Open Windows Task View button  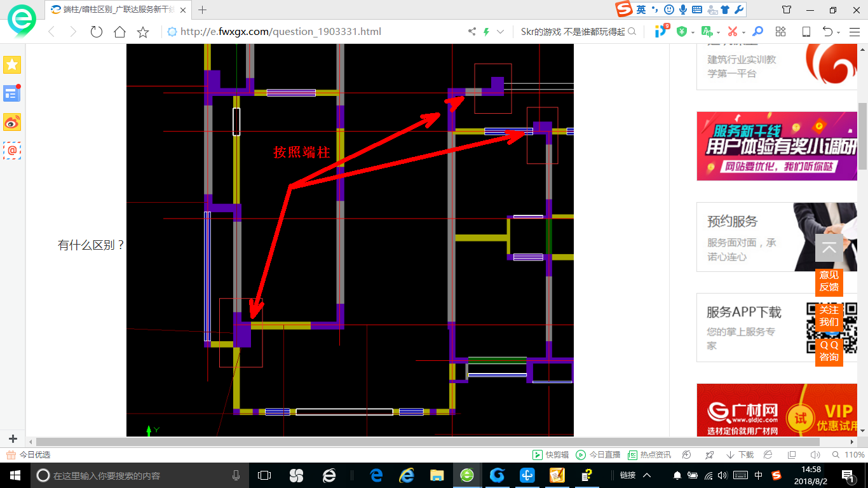[264, 475]
